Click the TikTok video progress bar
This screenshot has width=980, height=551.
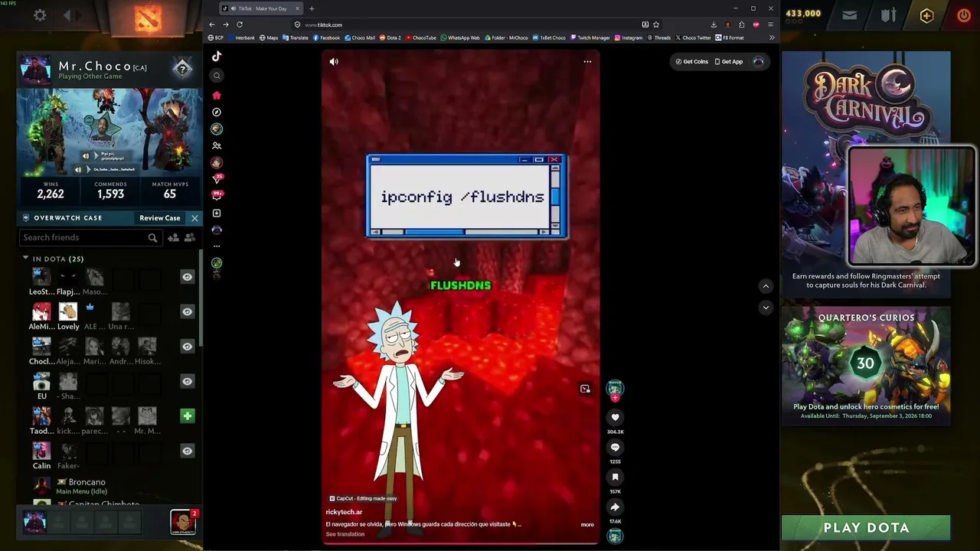pyautogui.click(x=460, y=543)
